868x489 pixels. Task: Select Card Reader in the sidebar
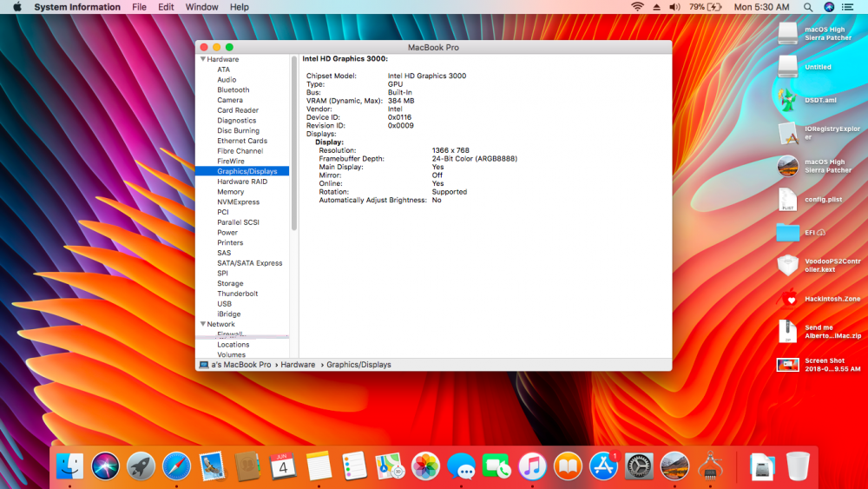pyautogui.click(x=238, y=110)
